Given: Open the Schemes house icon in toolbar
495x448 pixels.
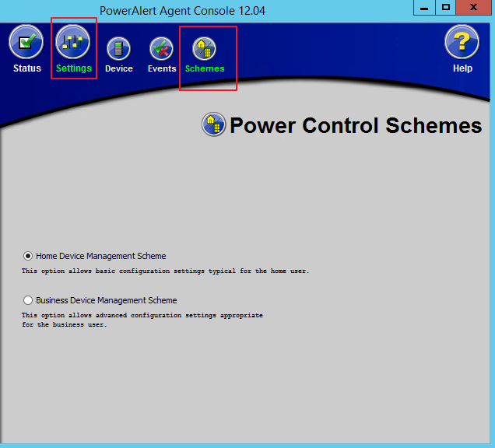Looking at the screenshot, I should [204, 48].
